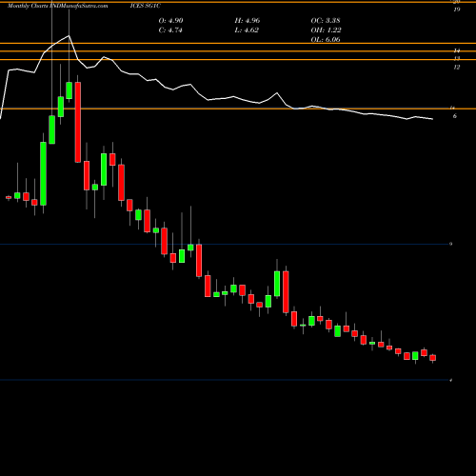Click the 6 price axis label
The width and height of the screenshot is (476, 476).
click(455, 116)
